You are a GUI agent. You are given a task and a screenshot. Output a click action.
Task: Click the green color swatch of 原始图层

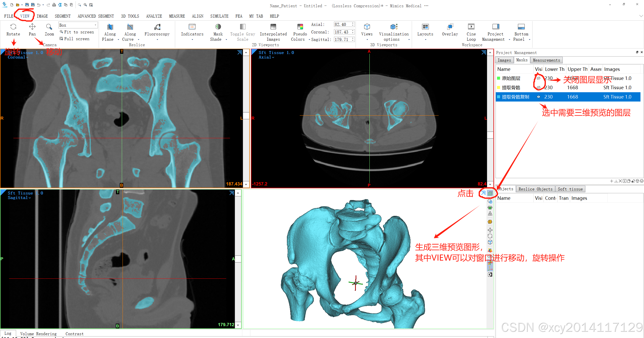point(499,78)
